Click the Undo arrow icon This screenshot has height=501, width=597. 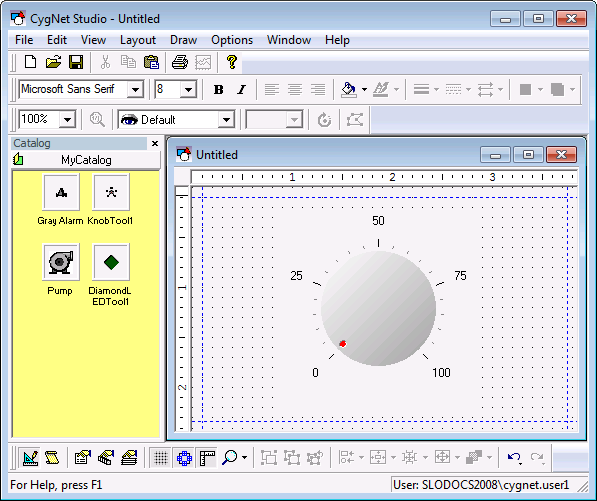(514, 457)
